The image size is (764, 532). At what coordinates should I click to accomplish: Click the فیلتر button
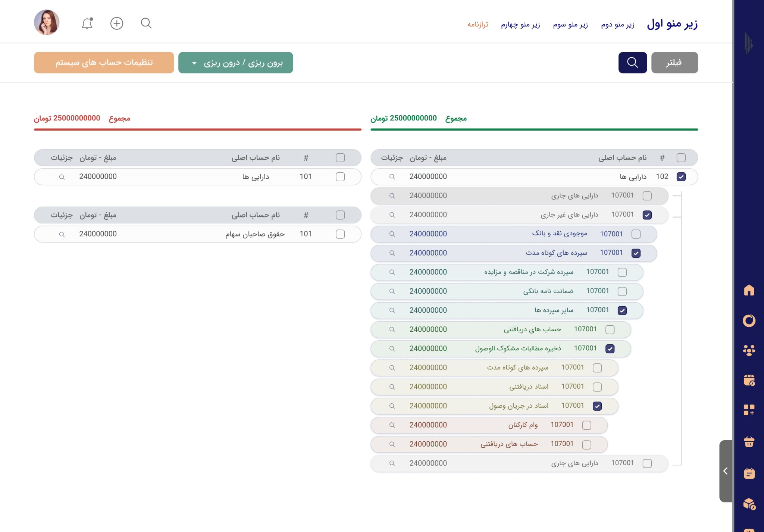(x=674, y=63)
